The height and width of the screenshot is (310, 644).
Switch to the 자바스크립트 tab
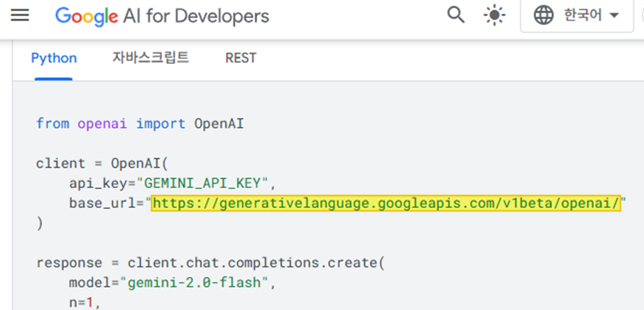[x=151, y=58]
